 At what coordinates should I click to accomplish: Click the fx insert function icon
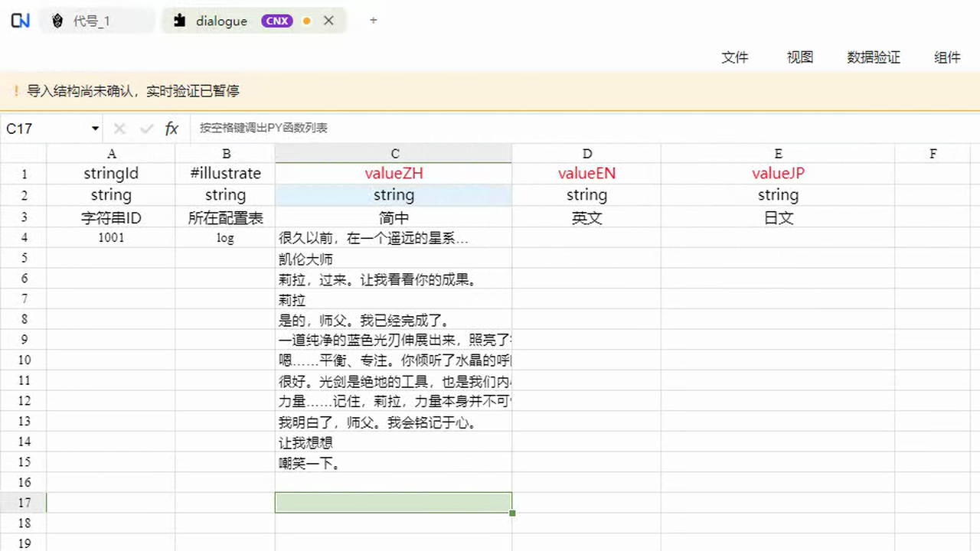pyautogui.click(x=171, y=129)
